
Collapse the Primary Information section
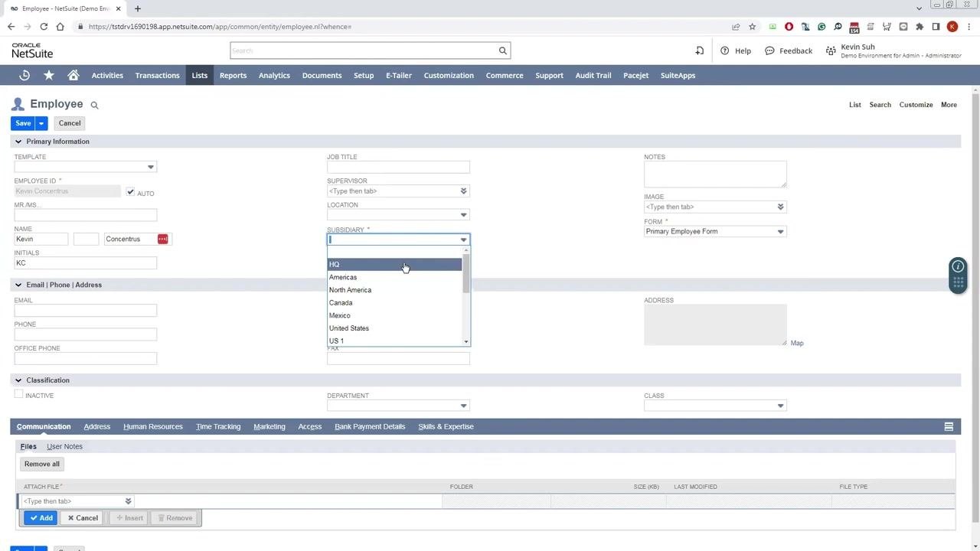(x=18, y=142)
